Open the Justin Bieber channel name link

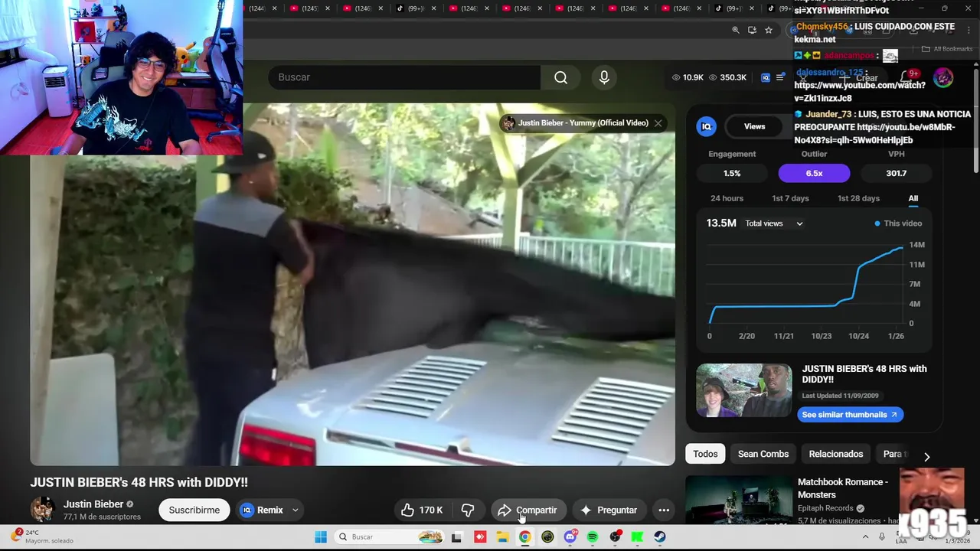pos(93,504)
